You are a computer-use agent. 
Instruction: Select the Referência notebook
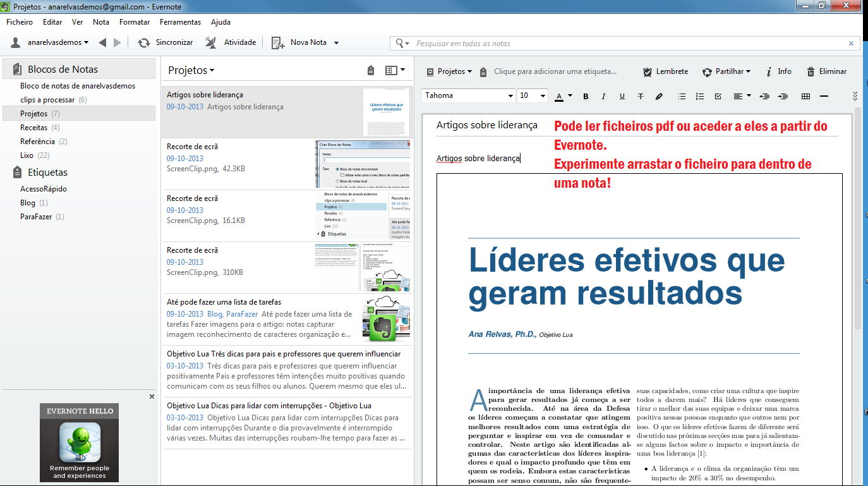click(x=44, y=142)
